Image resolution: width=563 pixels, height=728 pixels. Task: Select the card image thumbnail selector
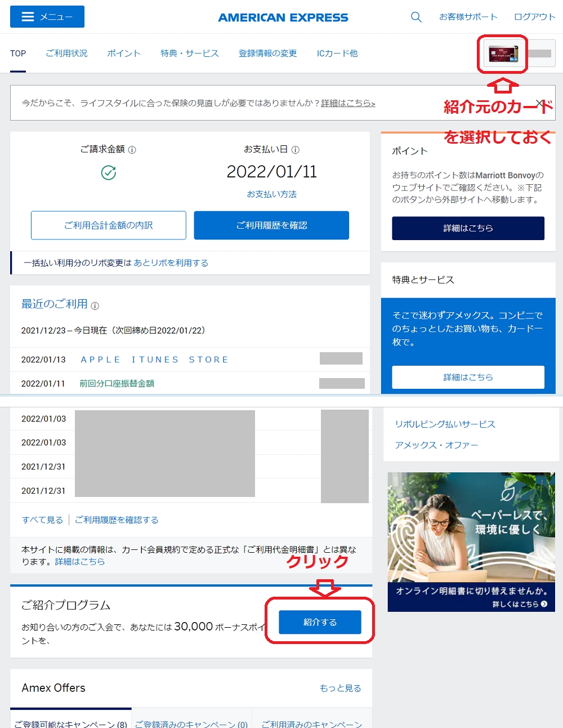tap(503, 54)
